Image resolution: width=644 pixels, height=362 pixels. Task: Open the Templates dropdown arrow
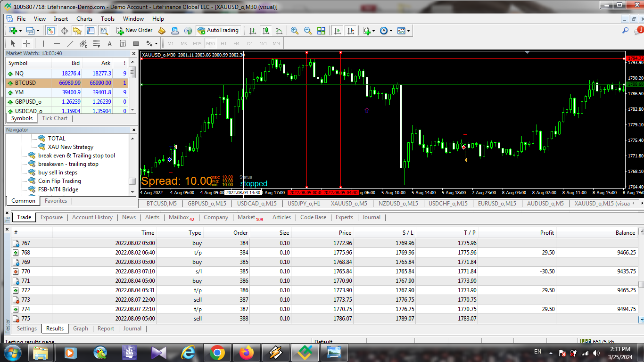pyautogui.click(x=408, y=31)
